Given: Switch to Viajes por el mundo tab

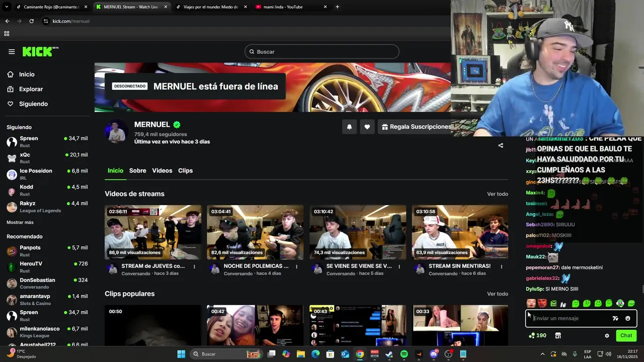Looking at the screenshot, I should [x=210, y=7].
